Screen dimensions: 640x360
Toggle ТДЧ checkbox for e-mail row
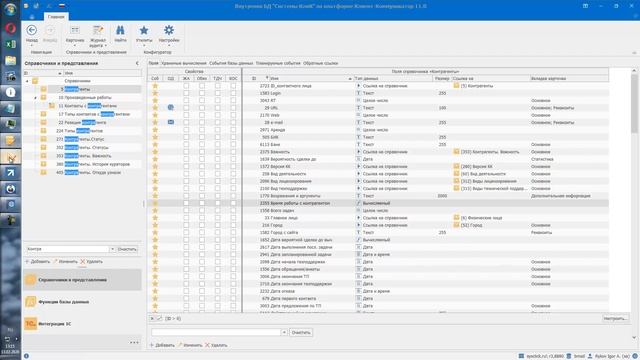coord(218,122)
